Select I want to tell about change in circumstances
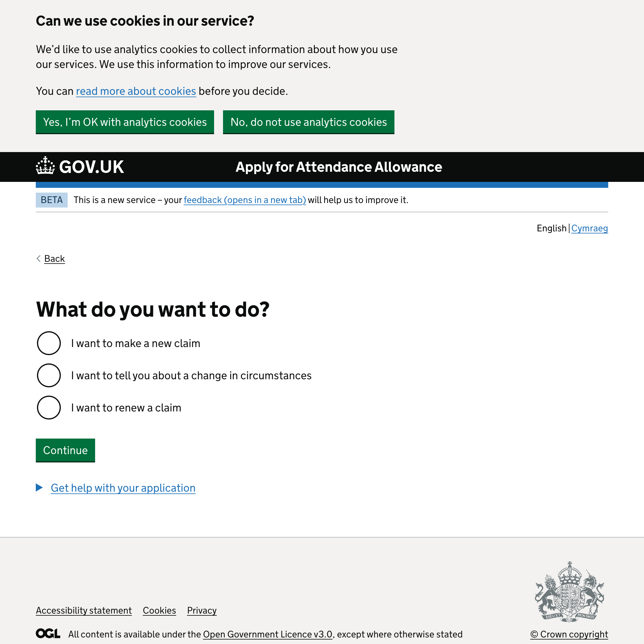 [x=49, y=375]
